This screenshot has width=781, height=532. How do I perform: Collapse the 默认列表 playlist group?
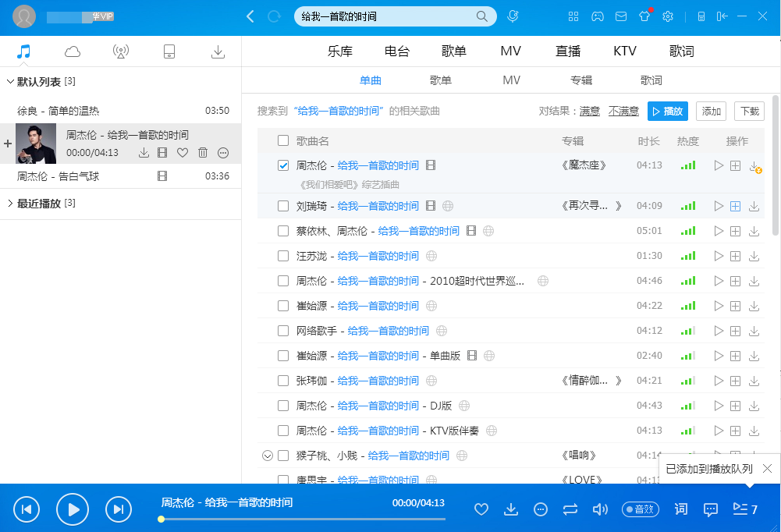pyautogui.click(x=10, y=82)
